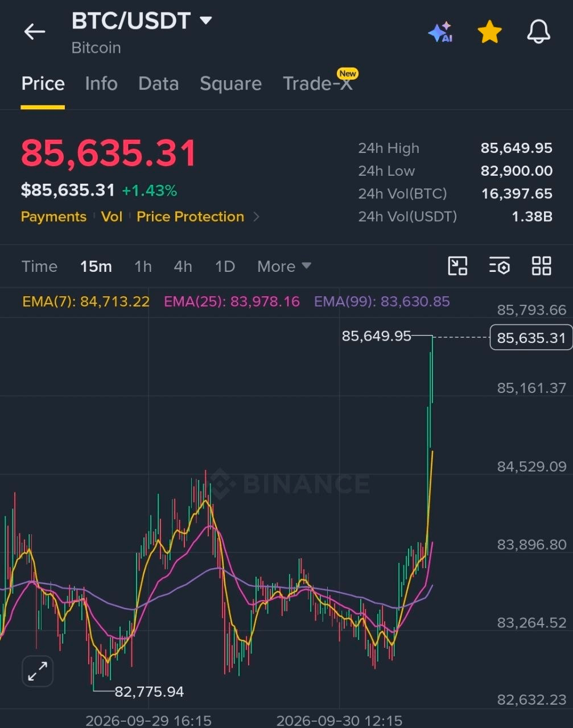This screenshot has width=573, height=728.
Task: Tap the 24h Vol(BTC) value 16,397.65
Action: [x=517, y=193]
